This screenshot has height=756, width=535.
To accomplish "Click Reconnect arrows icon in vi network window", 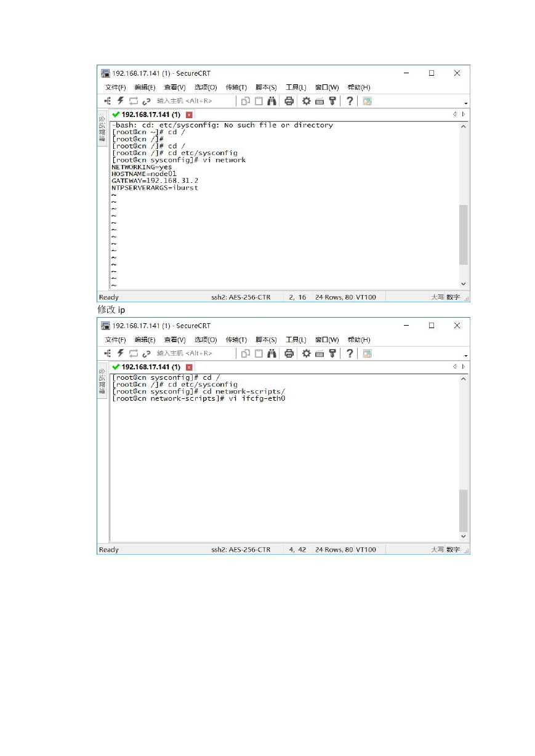I will (x=134, y=101).
